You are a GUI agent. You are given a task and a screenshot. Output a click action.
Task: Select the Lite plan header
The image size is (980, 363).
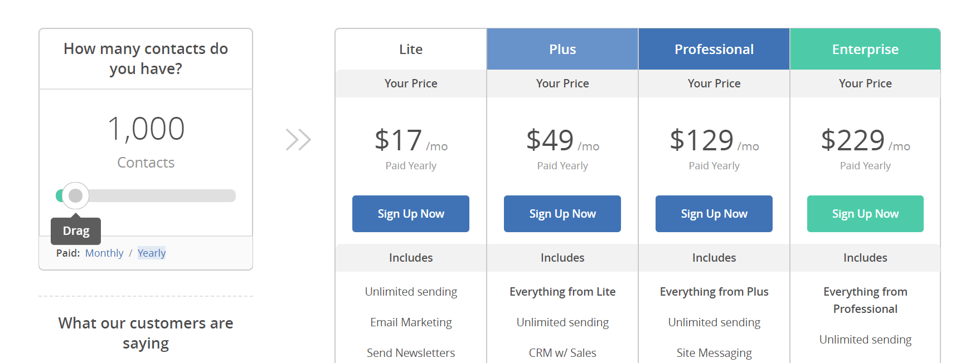pos(411,49)
